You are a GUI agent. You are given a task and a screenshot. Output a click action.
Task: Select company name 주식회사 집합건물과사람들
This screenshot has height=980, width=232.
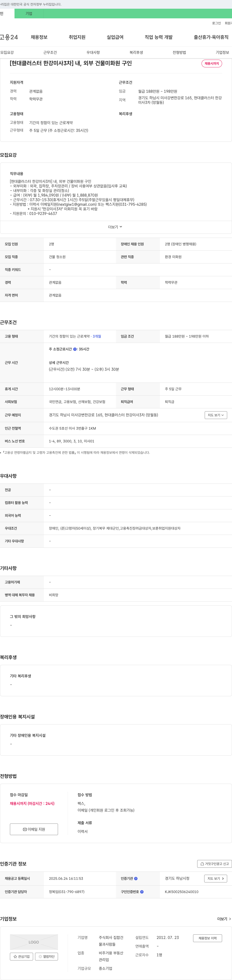[x=111, y=941]
